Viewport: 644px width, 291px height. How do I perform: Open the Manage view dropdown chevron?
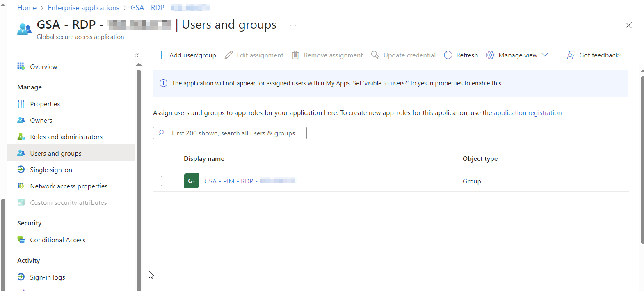545,55
